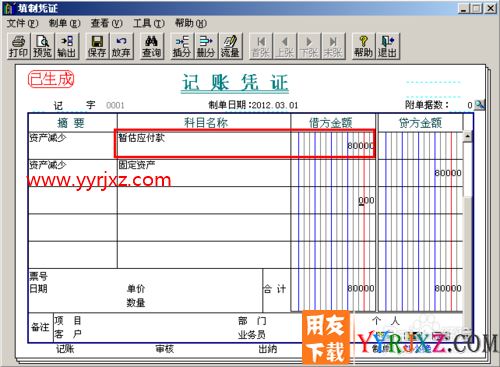Open the 制单 menu

tap(64, 23)
